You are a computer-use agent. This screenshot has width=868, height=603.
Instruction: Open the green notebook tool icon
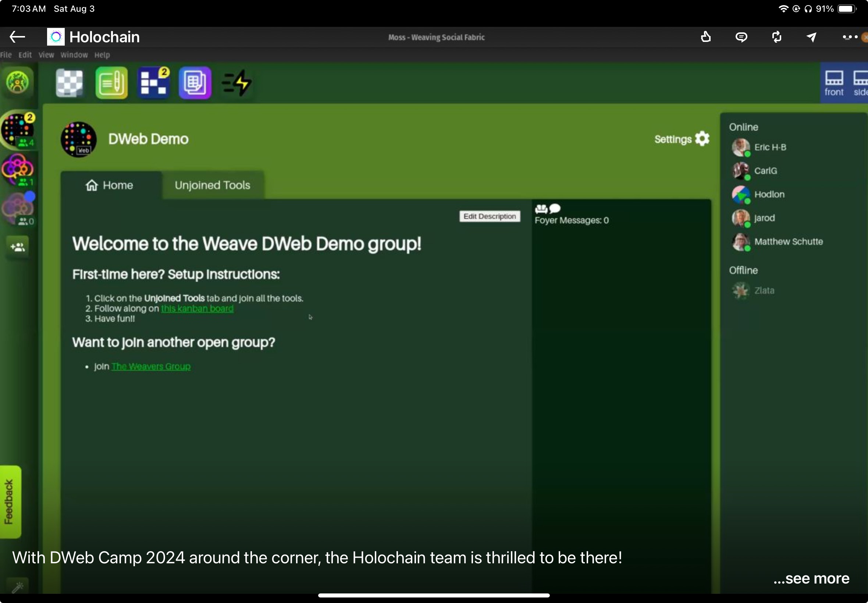click(111, 83)
